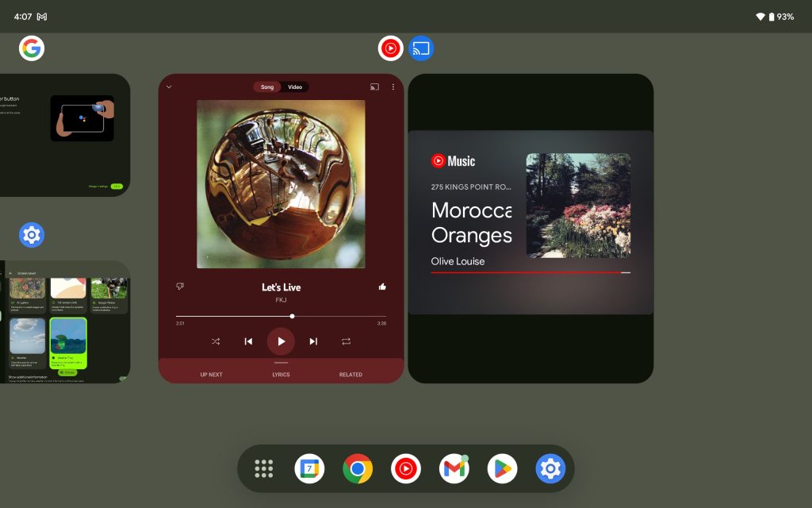Open Gmail from the dock
Image resolution: width=812 pixels, height=508 pixels.
[454, 469]
